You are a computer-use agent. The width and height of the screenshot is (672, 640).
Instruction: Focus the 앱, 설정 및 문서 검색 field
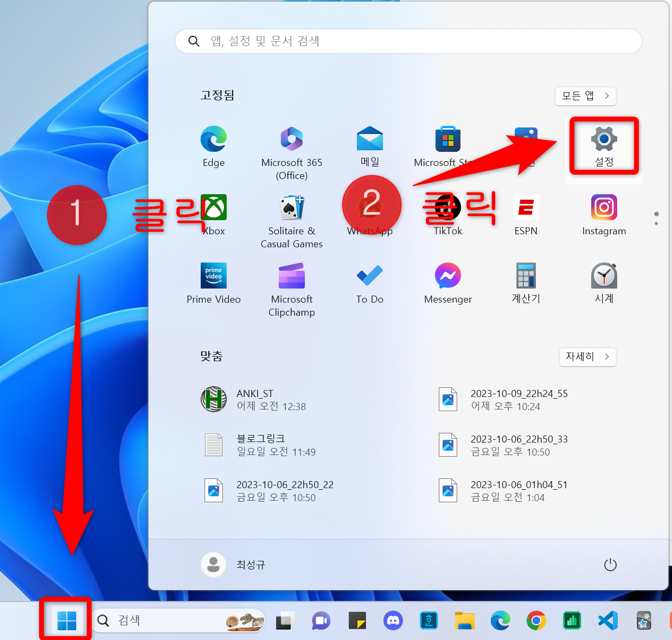point(409,41)
